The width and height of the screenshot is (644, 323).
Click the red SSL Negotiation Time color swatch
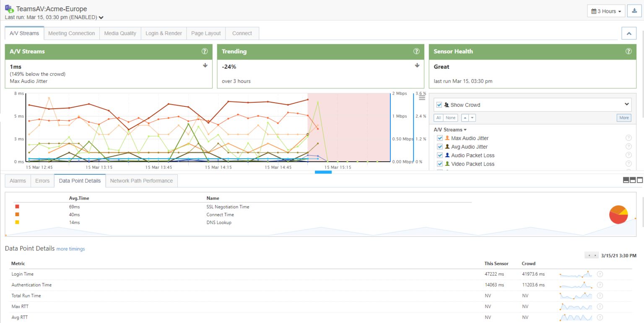17,206
